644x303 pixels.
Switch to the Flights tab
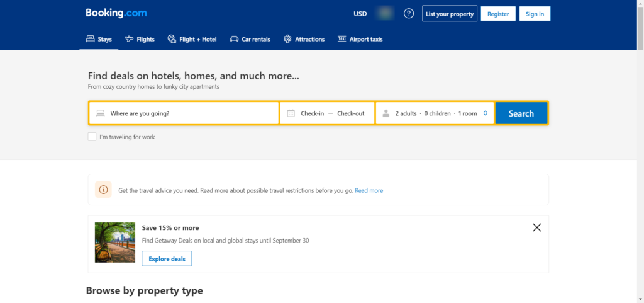point(140,39)
